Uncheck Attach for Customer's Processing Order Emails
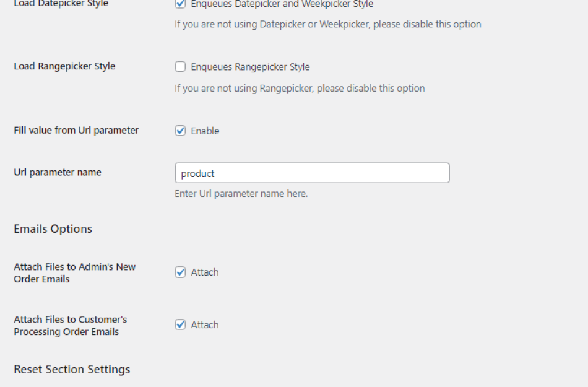Viewport: 588px width, 387px height. [179, 324]
